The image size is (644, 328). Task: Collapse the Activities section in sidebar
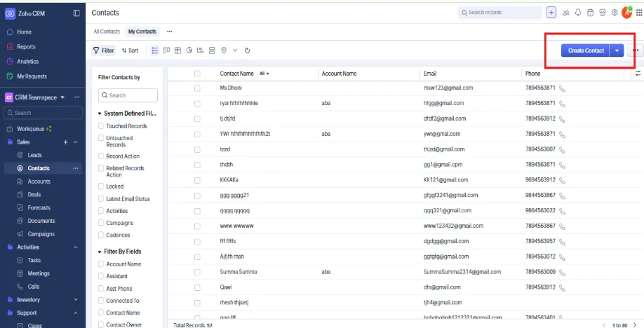[x=76, y=247]
